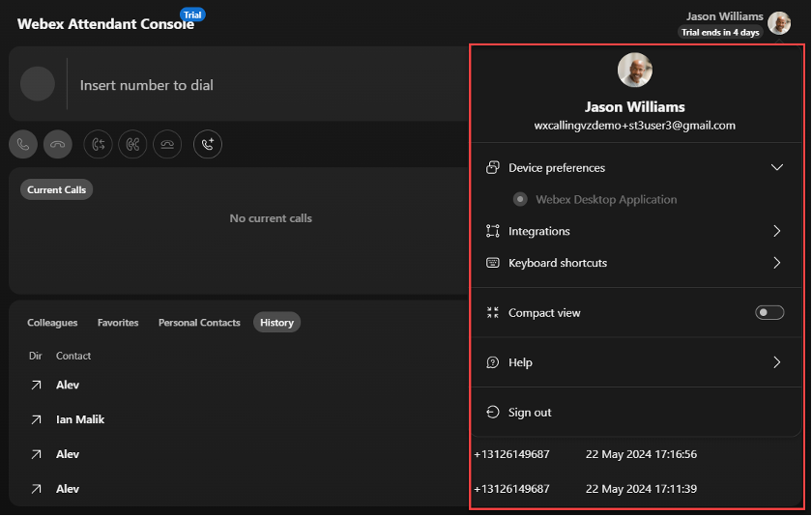
Task: Open the Jason Williams avatar in header
Action: (779, 23)
